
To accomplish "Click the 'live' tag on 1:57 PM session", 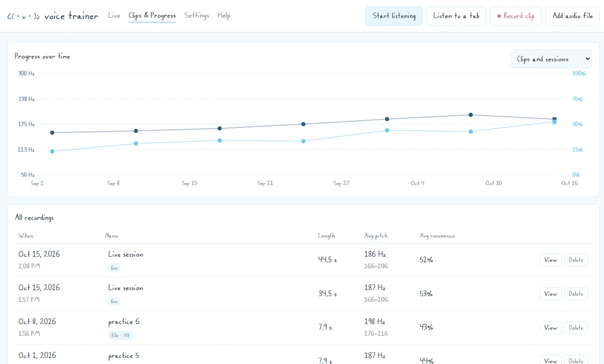I will 114,302.
